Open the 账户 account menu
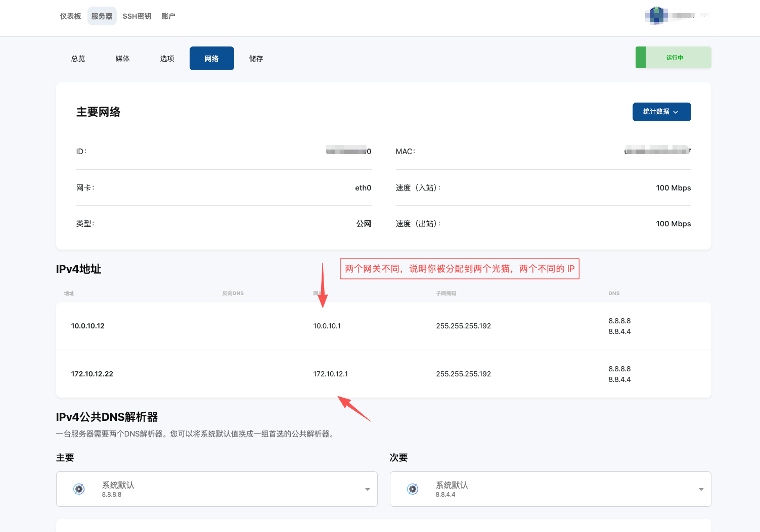The width and height of the screenshot is (760, 532). pyautogui.click(x=168, y=16)
